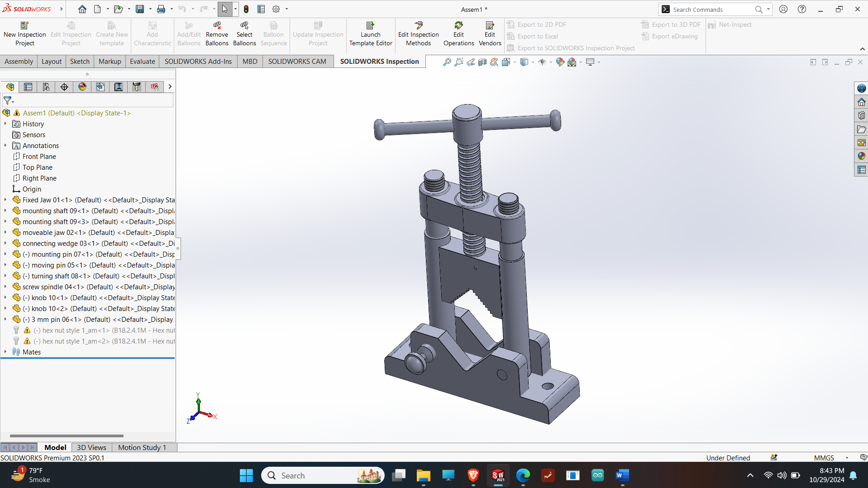Open the SOLIDWORKS Resources home icon in the task pane
Screen dimensions: 868x488
pyautogui.click(x=861, y=102)
